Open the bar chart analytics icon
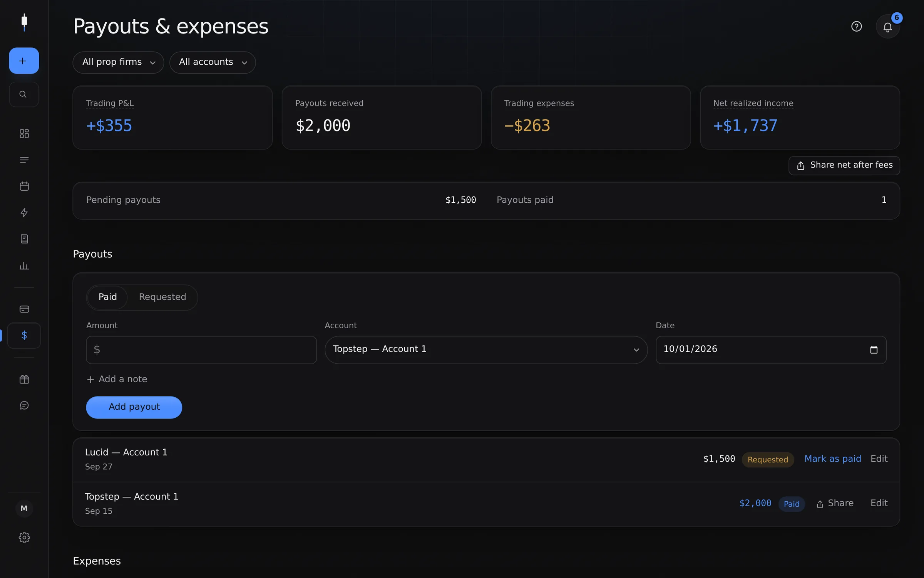 [x=24, y=265]
